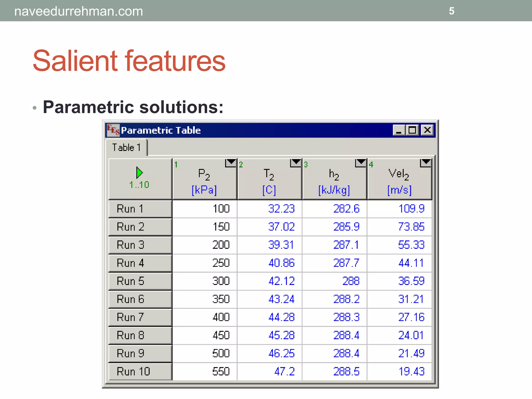
Task: Click the green Solve Table arrow
Action: pos(139,173)
